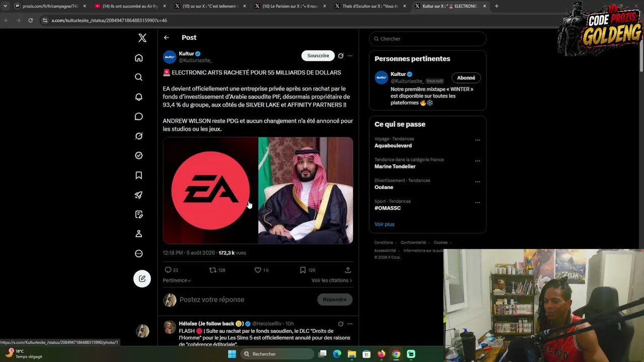Open the photo of the man in the keffiyeh
644x362 pixels.
pyautogui.click(x=305, y=191)
